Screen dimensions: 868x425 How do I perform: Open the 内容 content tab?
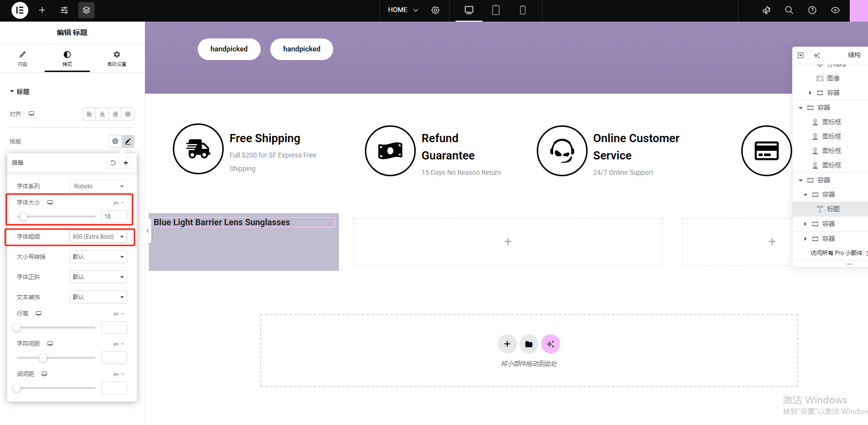pos(23,59)
